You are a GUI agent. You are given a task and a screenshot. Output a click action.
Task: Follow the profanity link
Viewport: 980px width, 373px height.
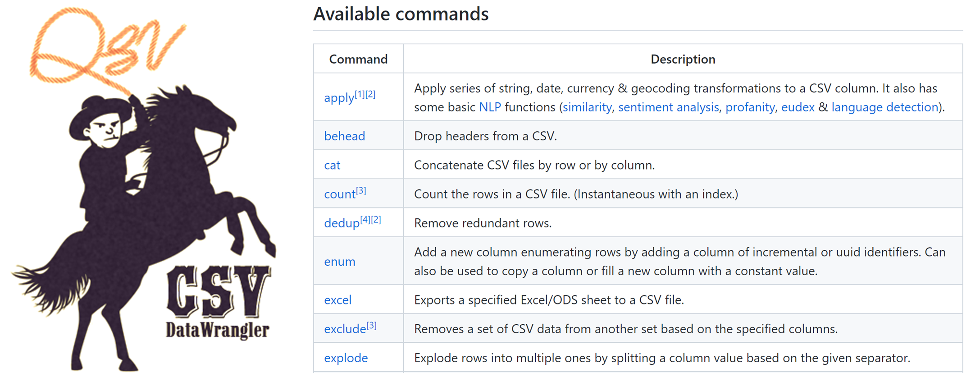750,107
